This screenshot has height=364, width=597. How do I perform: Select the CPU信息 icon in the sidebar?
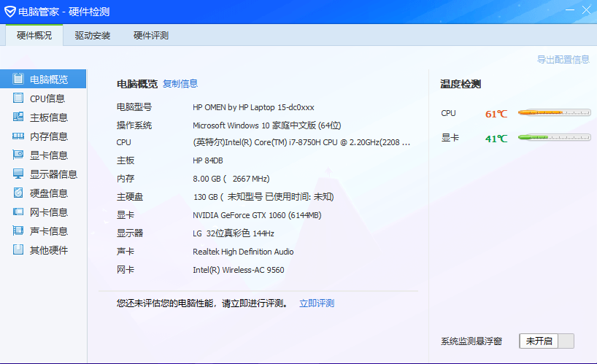(x=18, y=98)
